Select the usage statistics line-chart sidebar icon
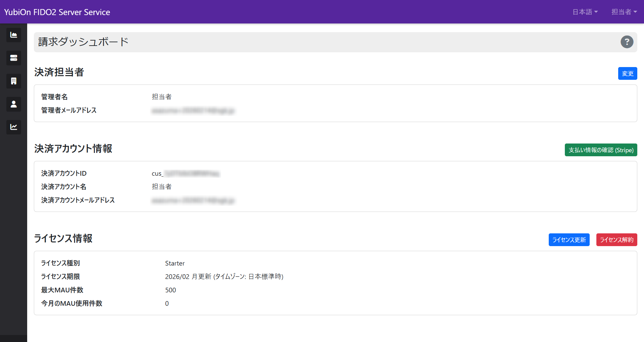644x342 pixels. pos(13,127)
